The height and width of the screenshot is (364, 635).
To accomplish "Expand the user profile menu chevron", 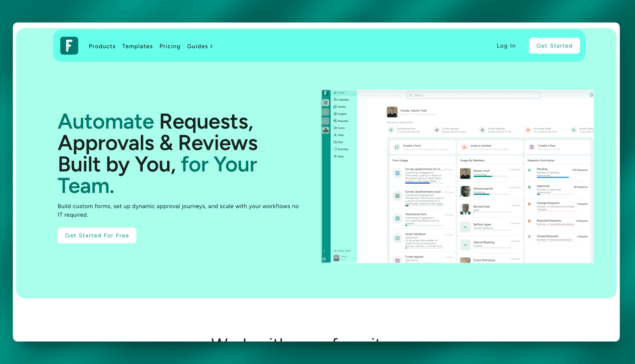I will point(354,258).
